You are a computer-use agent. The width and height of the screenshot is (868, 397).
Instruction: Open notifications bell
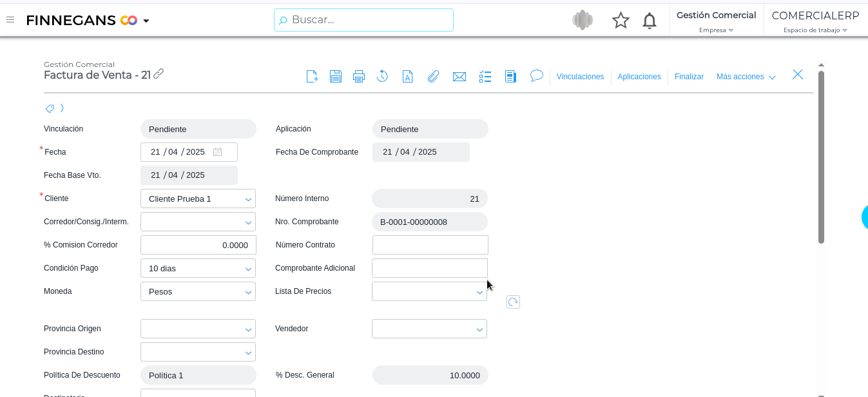tap(650, 21)
